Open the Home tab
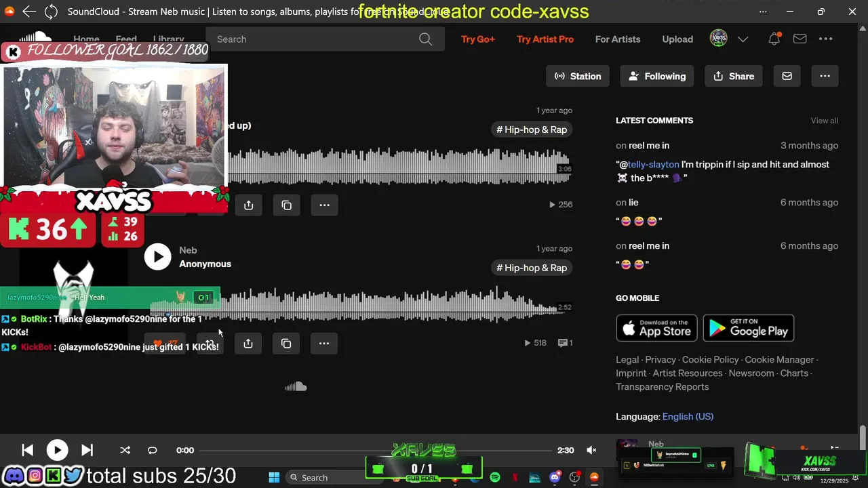 point(86,39)
